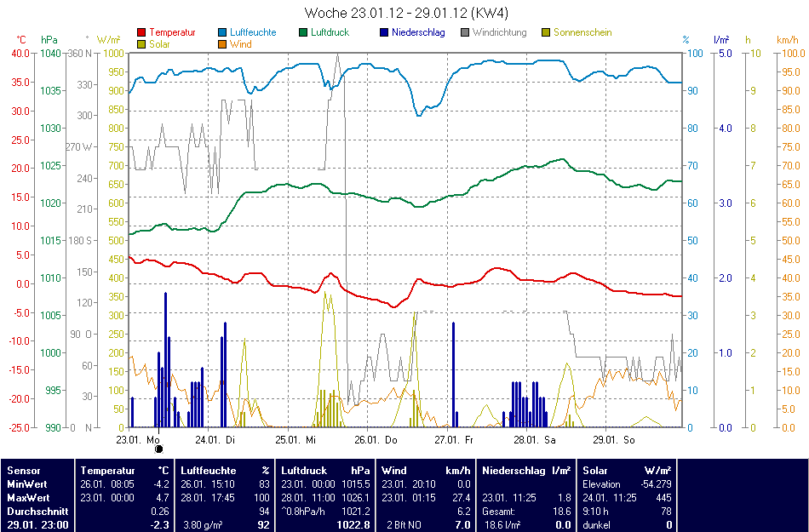Click the maximum pressure value '1026.1'
The height and width of the screenshot is (532, 809).
[x=356, y=498]
